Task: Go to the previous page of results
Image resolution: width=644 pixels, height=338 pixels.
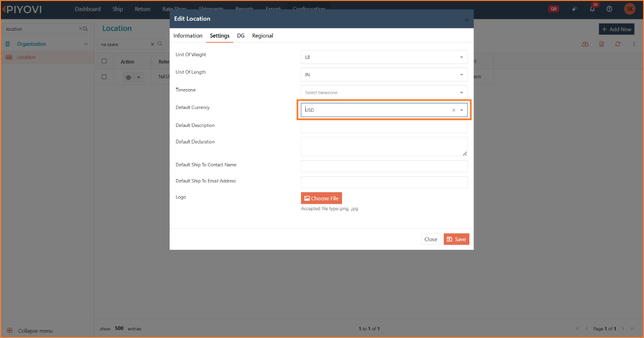Action: click(586, 329)
